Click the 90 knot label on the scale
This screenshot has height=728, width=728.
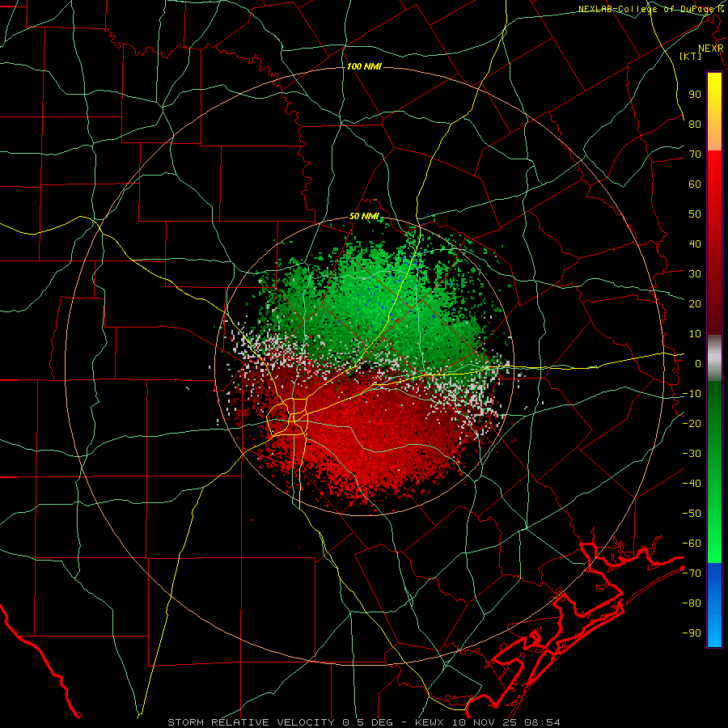695,95
